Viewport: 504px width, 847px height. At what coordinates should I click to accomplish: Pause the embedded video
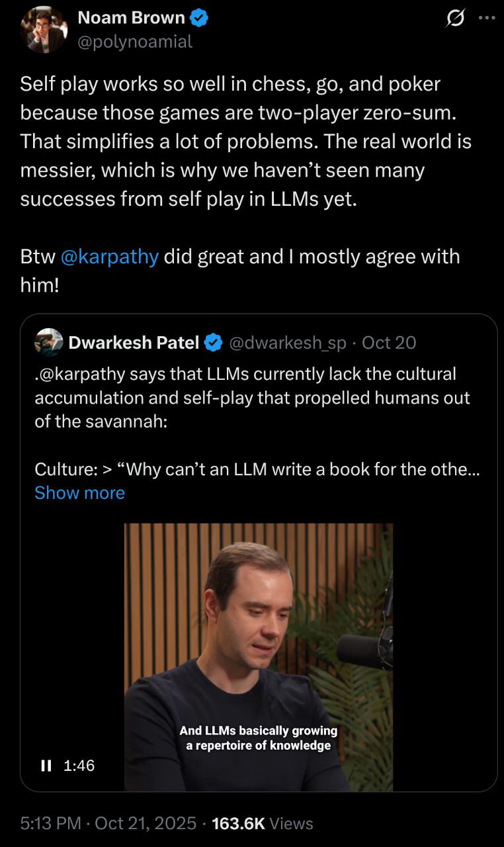(46, 766)
